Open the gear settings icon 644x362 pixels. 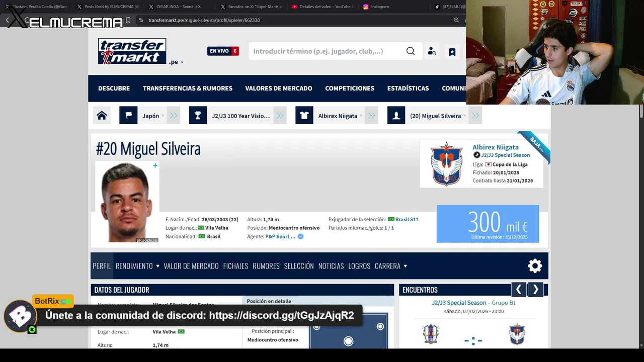pyautogui.click(x=535, y=266)
